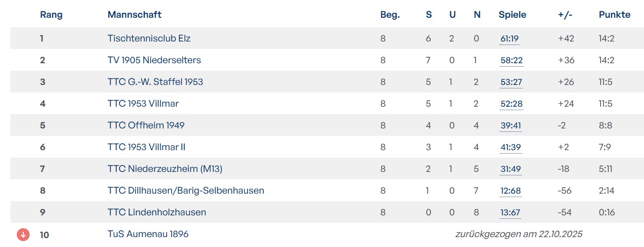Image resolution: width=644 pixels, height=247 pixels.
Task: Select TTC Niederzeuzheim (M13) team
Action: tap(165, 169)
